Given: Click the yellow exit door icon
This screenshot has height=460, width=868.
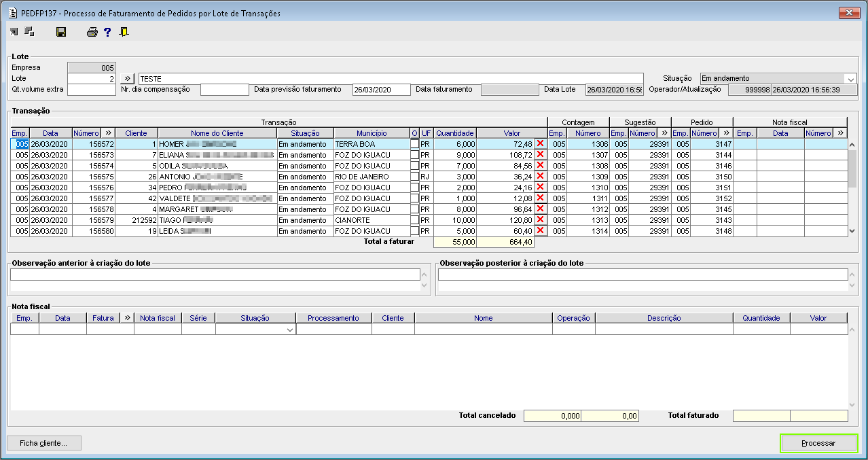Looking at the screenshot, I should (124, 32).
